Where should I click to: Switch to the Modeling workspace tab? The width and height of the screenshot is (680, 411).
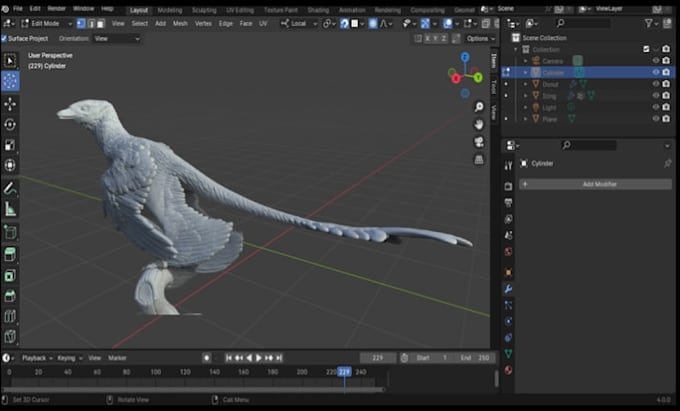coord(170,10)
